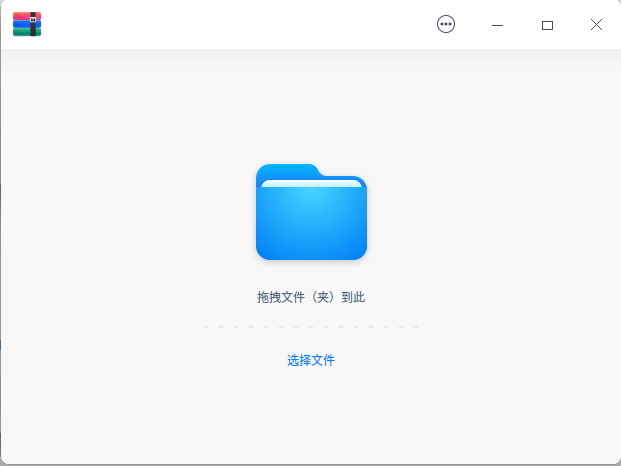Click the blue folder drop-zone icon
The height and width of the screenshot is (466, 621).
[311, 212]
